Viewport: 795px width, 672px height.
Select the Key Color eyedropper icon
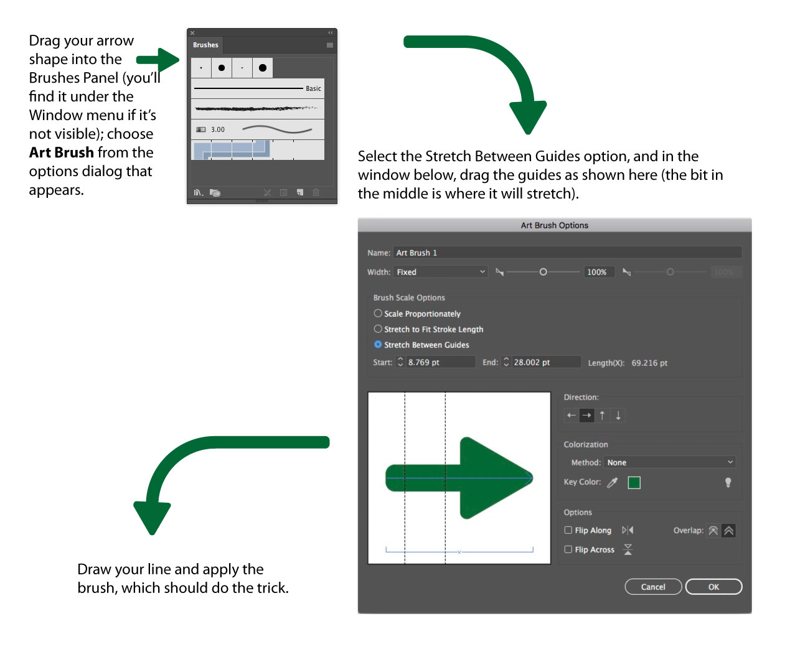click(613, 482)
